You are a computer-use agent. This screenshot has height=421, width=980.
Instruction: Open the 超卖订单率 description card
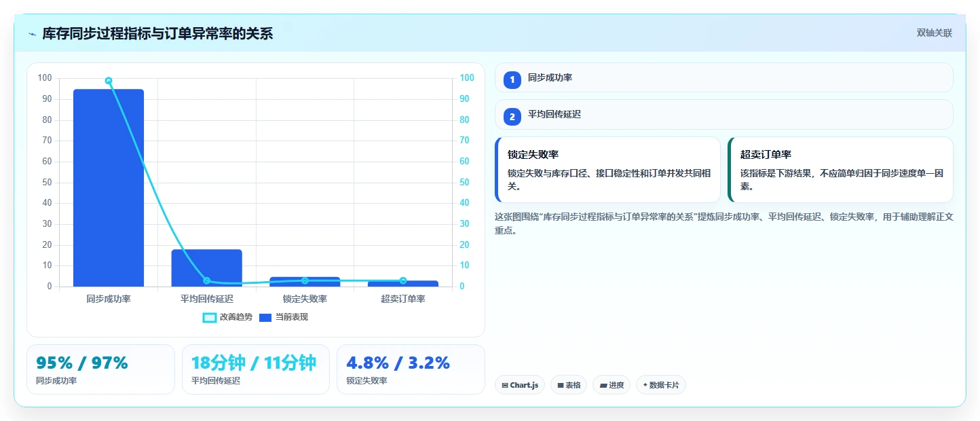tap(840, 170)
